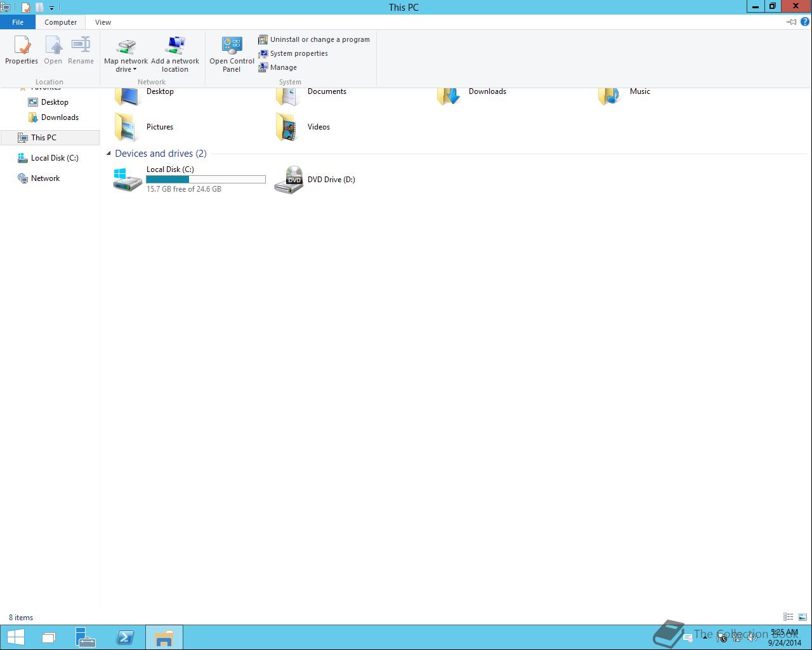This screenshot has height=650, width=812.
Task: Open the Desktop icon next to the Start button
Action: [49, 637]
